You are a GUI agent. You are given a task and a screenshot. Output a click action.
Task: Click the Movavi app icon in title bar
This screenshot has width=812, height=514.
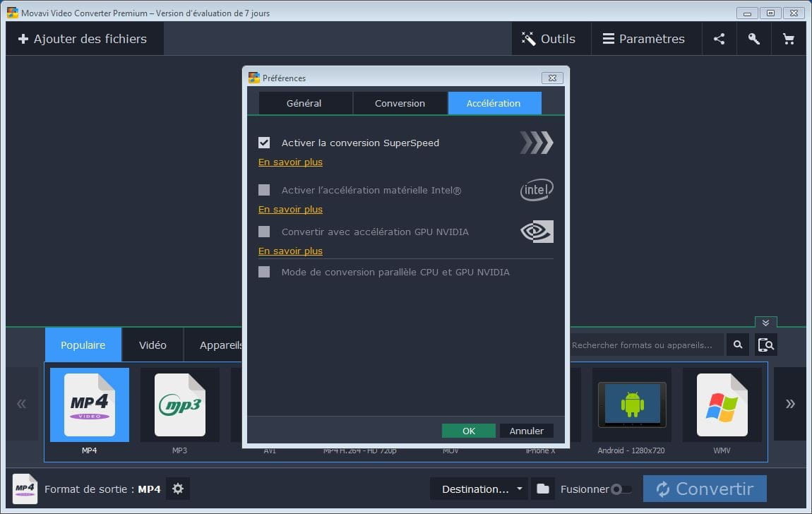coord(13,13)
